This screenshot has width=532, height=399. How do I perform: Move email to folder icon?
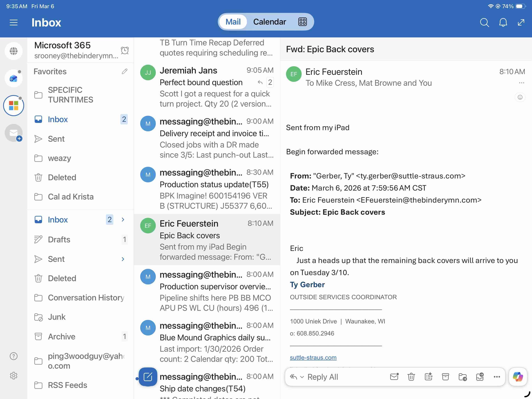[462, 377]
